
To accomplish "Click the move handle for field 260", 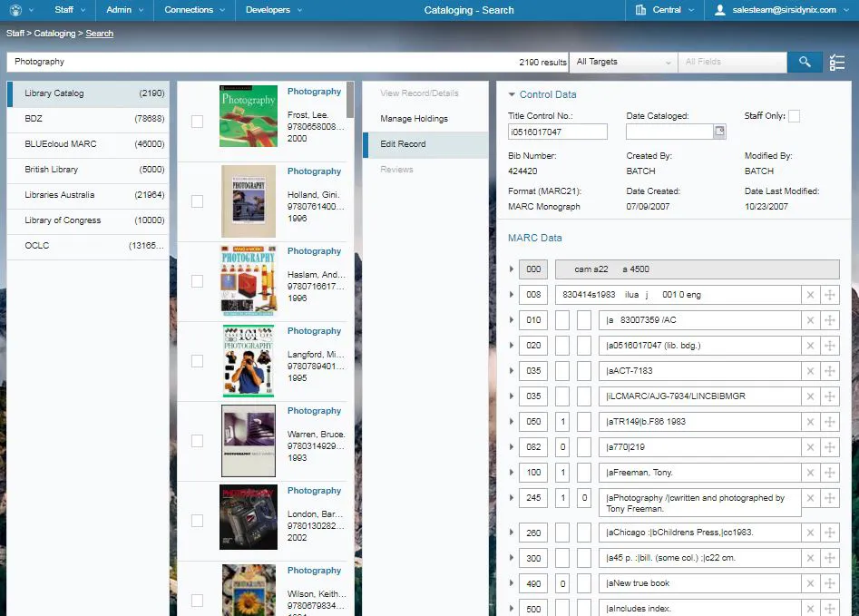I will click(830, 533).
